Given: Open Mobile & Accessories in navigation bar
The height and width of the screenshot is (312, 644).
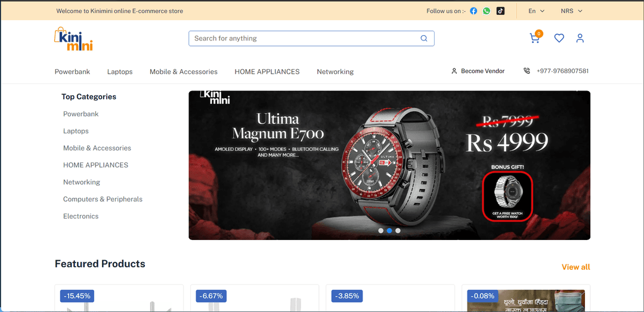Looking at the screenshot, I should (184, 71).
